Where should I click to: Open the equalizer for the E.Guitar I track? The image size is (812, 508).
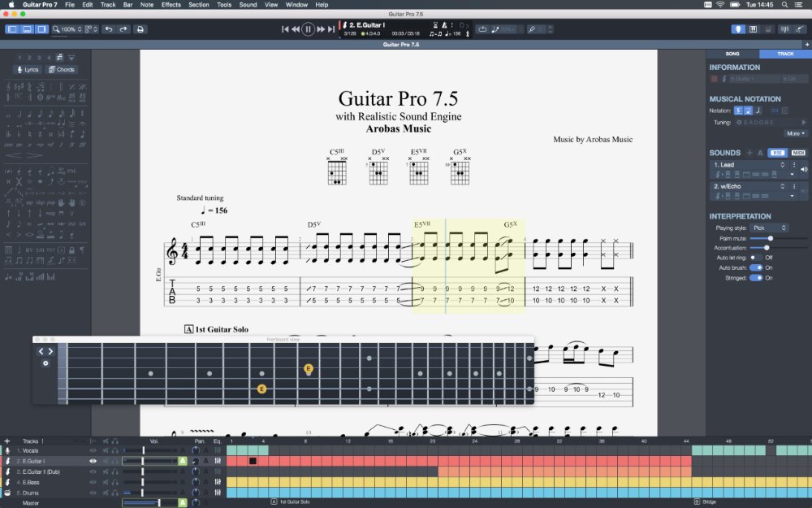click(218, 461)
